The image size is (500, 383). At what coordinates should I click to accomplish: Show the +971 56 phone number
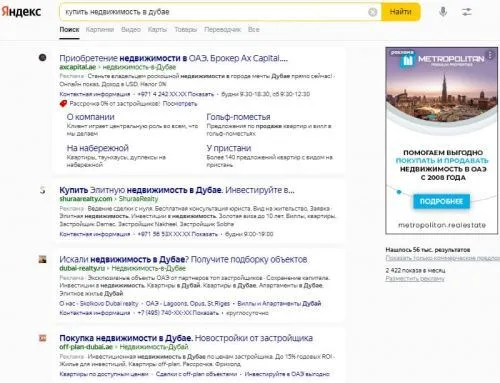(177, 234)
